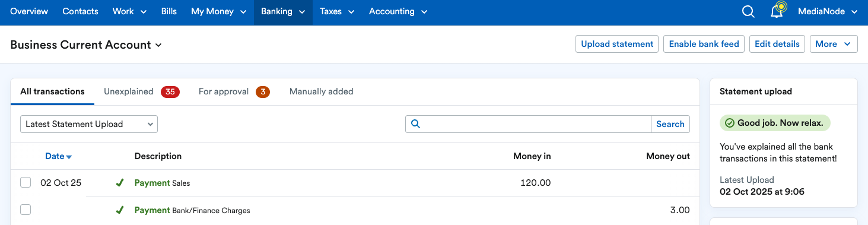Tick the checkbox for the Bank/Finance Charges row

pyautogui.click(x=26, y=210)
